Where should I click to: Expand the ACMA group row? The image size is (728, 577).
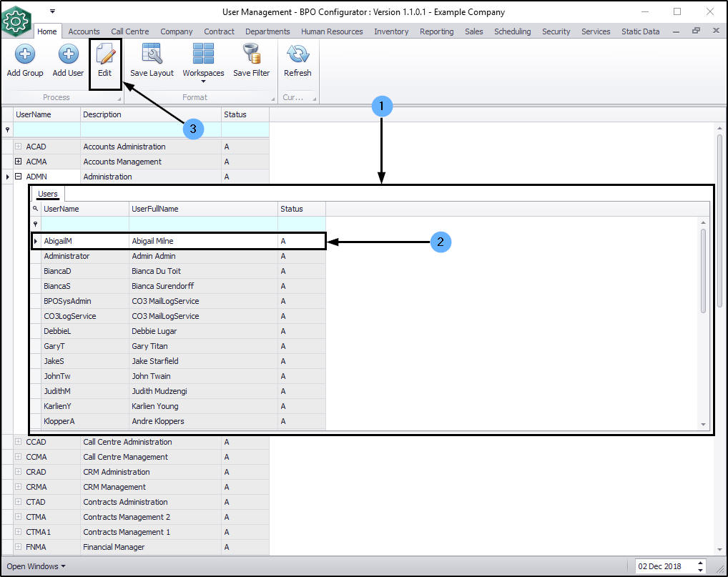[x=18, y=161]
